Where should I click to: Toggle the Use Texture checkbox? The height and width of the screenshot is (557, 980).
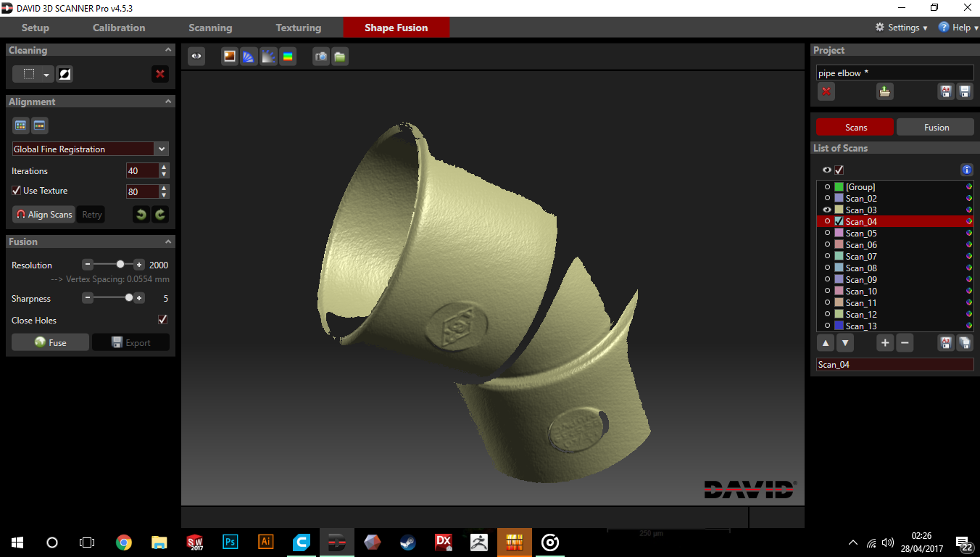point(16,191)
